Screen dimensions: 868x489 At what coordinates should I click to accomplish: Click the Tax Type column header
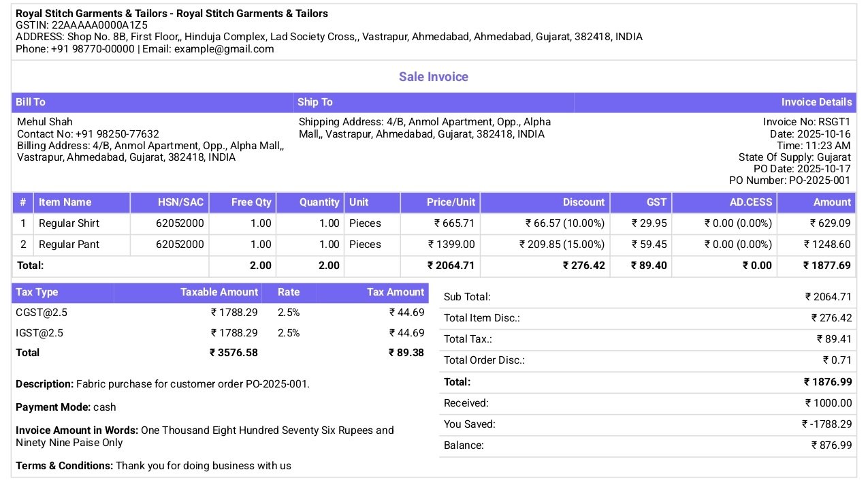click(37, 292)
